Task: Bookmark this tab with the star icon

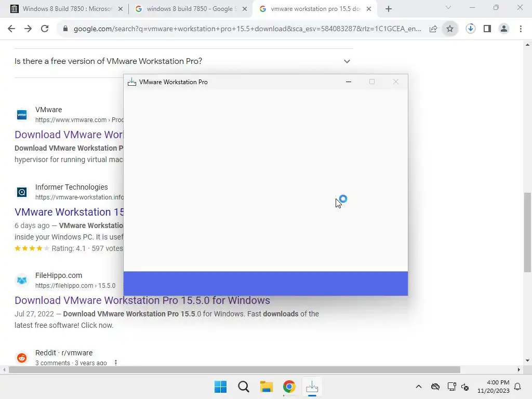Action: [x=450, y=29]
